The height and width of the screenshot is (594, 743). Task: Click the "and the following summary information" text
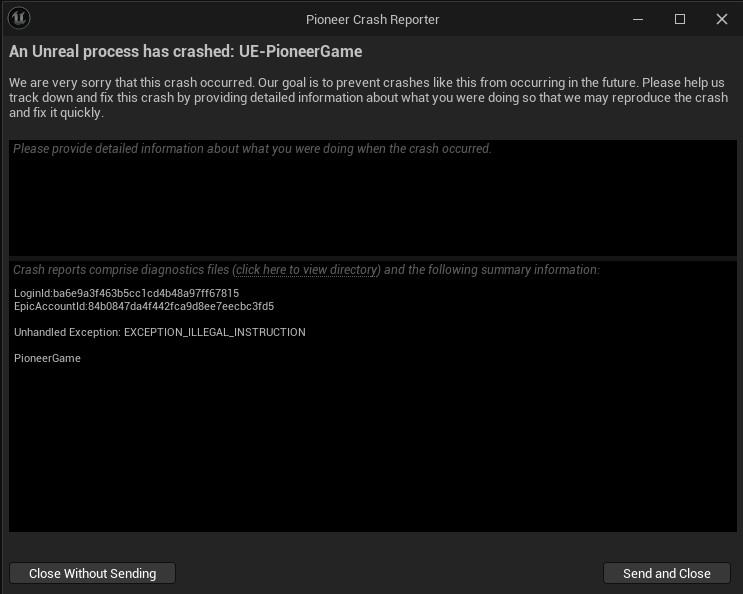[x=492, y=270]
